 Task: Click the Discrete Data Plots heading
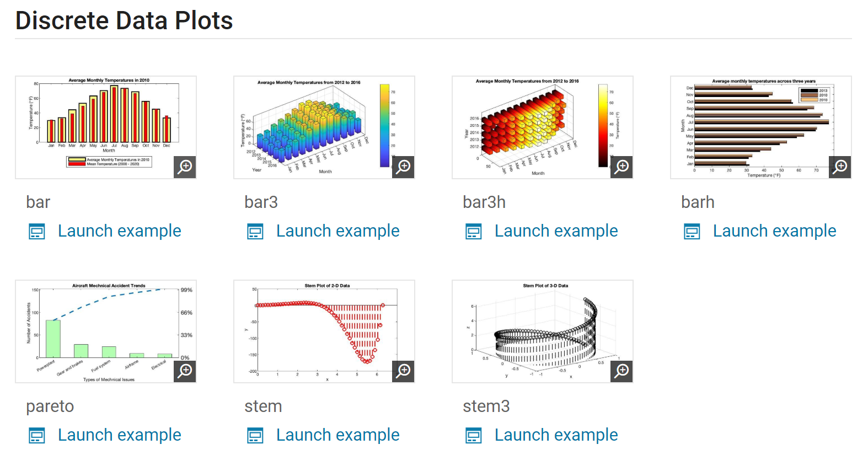pos(124,21)
